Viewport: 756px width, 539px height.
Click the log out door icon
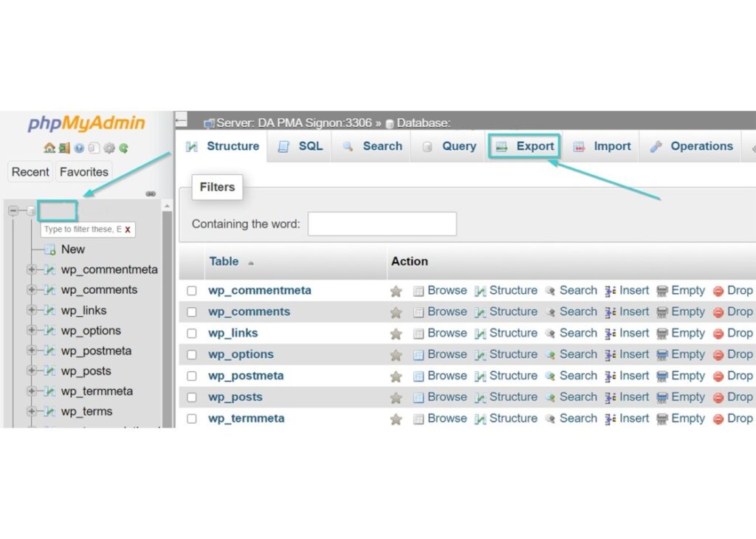64,148
